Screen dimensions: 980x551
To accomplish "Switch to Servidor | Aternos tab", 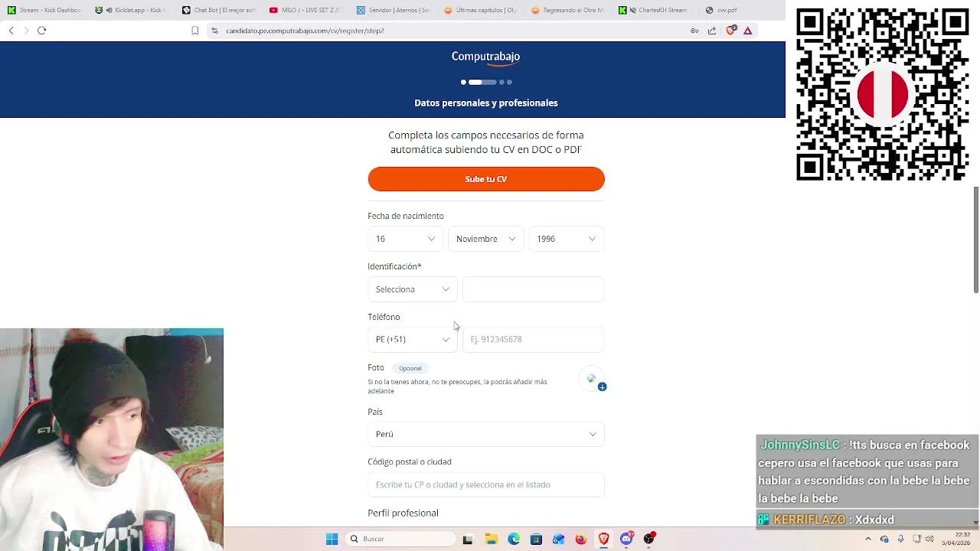I will coord(394,10).
